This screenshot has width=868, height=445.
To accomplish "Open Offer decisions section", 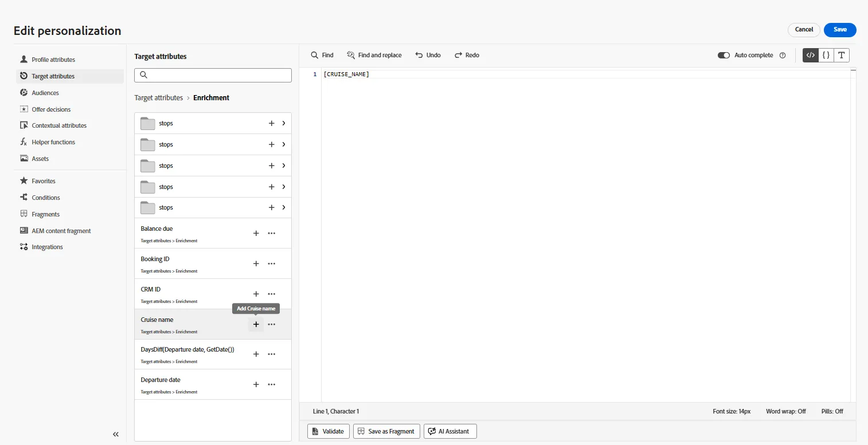I will (x=70, y=109).
